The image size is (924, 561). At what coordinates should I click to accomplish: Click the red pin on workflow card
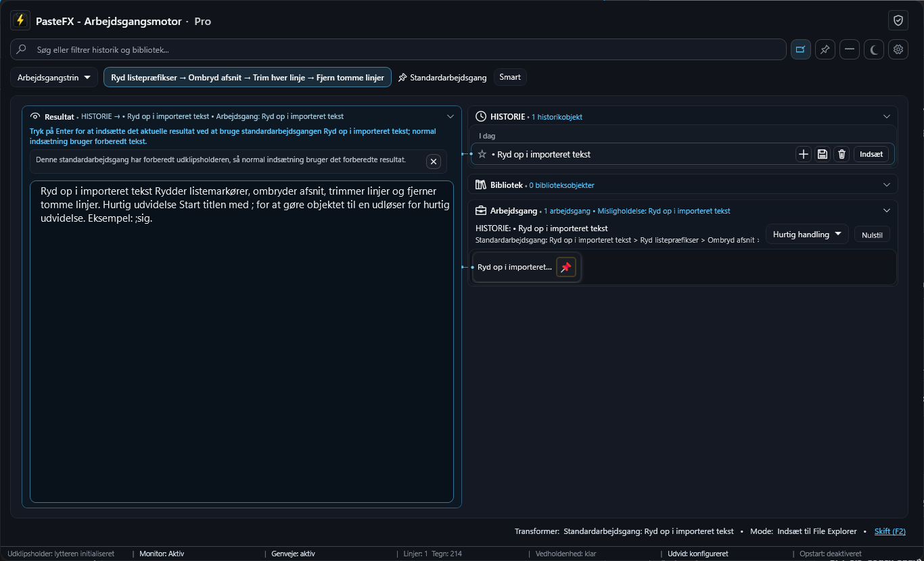[566, 267]
